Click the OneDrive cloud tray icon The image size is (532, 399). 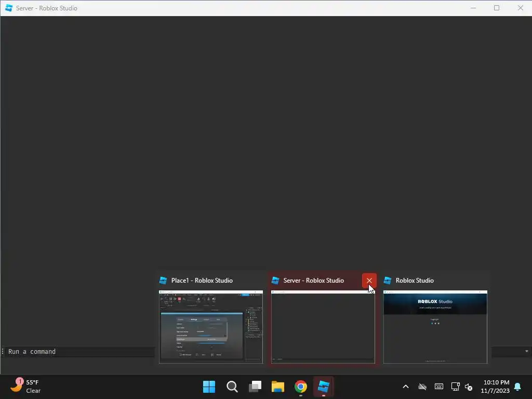coord(422,387)
